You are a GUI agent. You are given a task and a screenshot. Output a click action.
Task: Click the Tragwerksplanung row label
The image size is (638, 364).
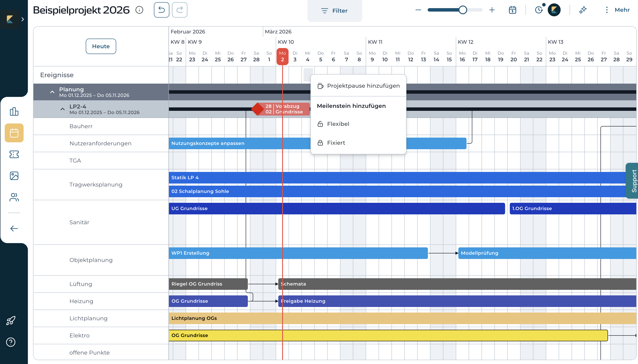(x=96, y=185)
